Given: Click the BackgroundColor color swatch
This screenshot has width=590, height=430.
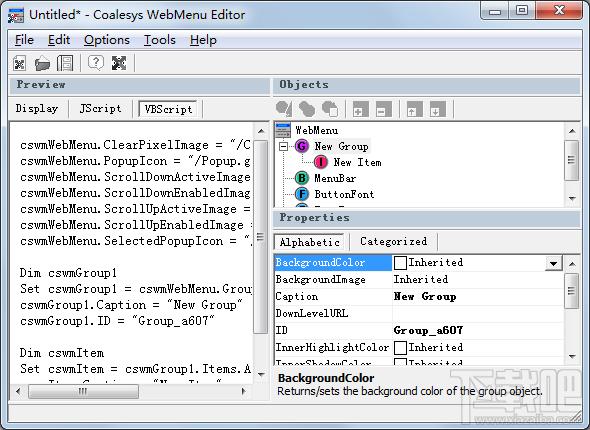Looking at the screenshot, I should (400, 263).
